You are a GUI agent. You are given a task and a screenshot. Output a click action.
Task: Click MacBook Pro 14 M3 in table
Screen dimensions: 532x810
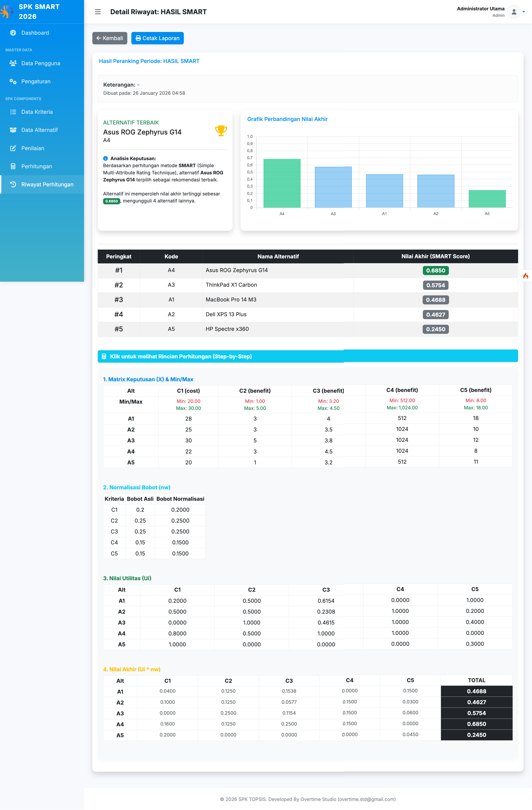231,299
